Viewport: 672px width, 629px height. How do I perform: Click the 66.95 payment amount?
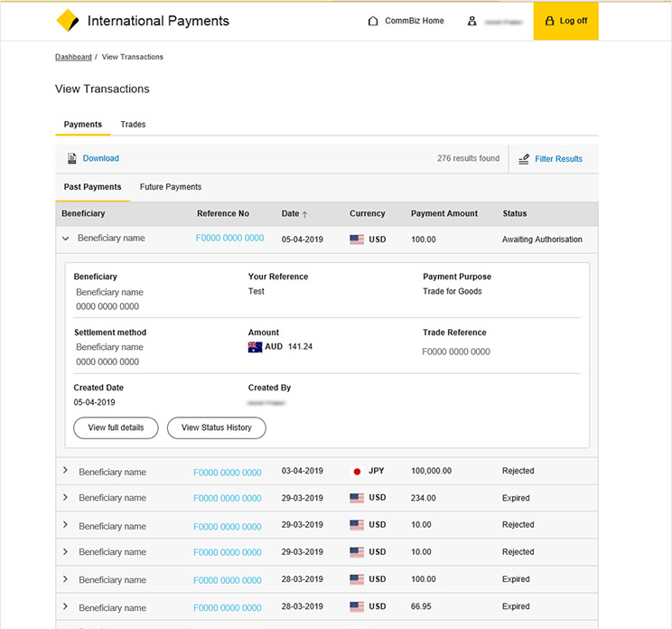[x=421, y=606]
